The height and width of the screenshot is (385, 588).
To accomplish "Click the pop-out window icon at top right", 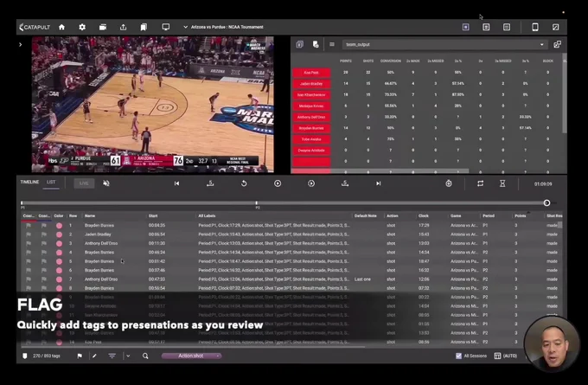I will (556, 27).
